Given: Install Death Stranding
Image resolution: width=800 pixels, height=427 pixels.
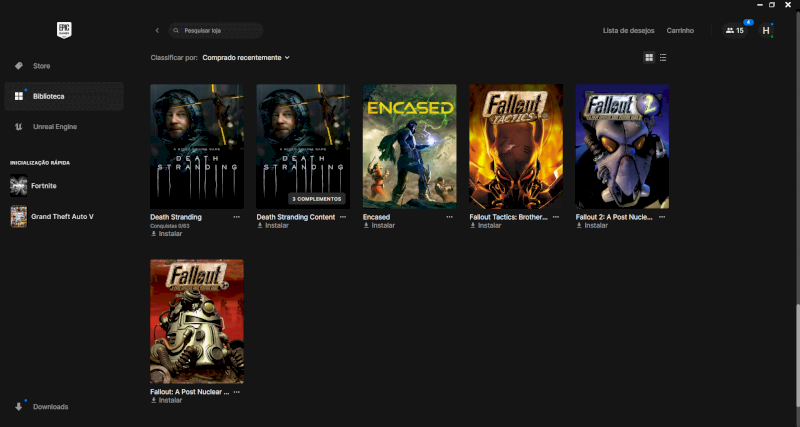Looking at the screenshot, I should [x=166, y=234].
